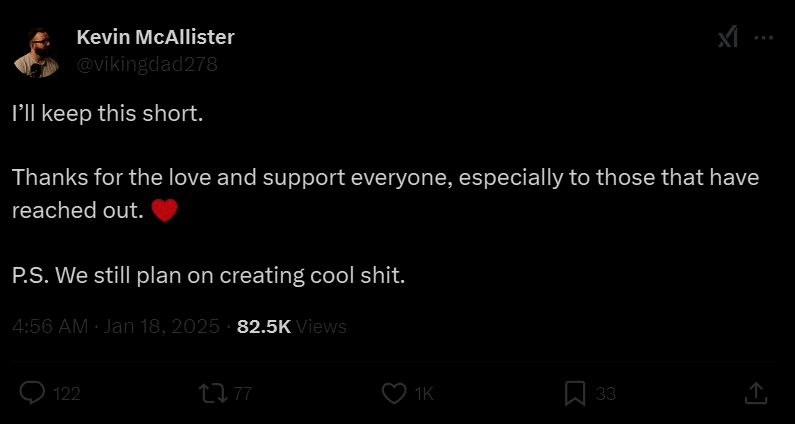This screenshot has height=424, width=795.
Task: Share the post via the upload arrow icon
Action: pyautogui.click(x=757, y=394)
